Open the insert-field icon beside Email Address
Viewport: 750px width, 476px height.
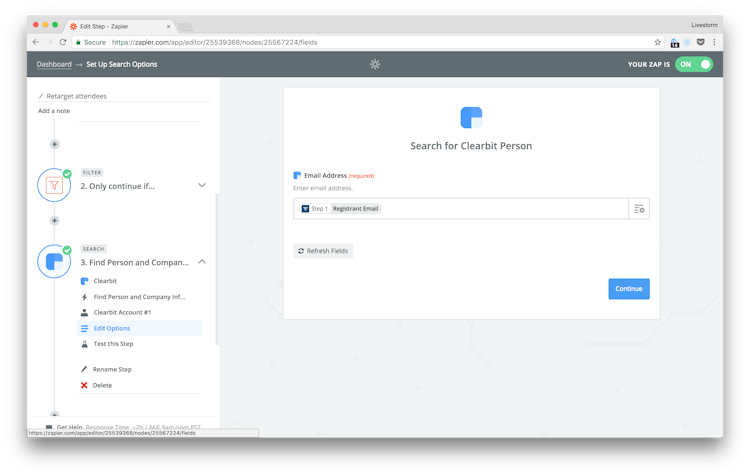(x=639, y=209)
